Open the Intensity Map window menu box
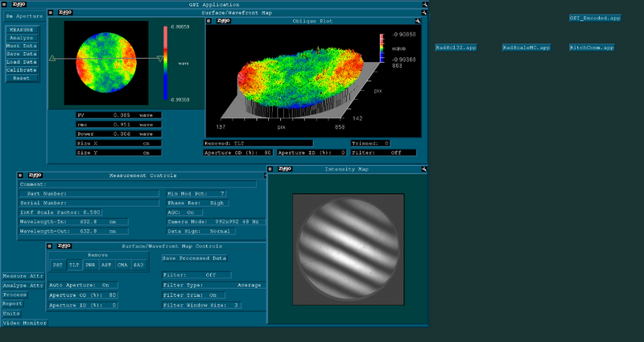 270,169
